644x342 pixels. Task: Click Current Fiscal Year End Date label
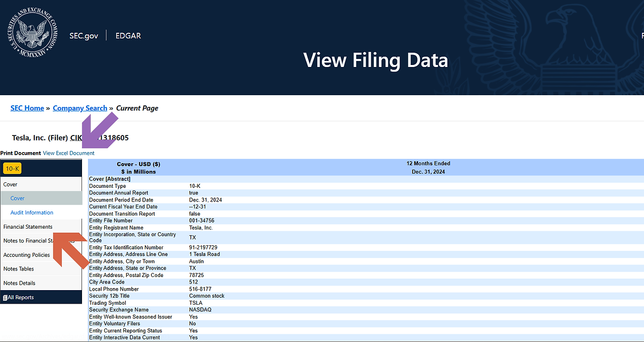click(x=123, y=207)
